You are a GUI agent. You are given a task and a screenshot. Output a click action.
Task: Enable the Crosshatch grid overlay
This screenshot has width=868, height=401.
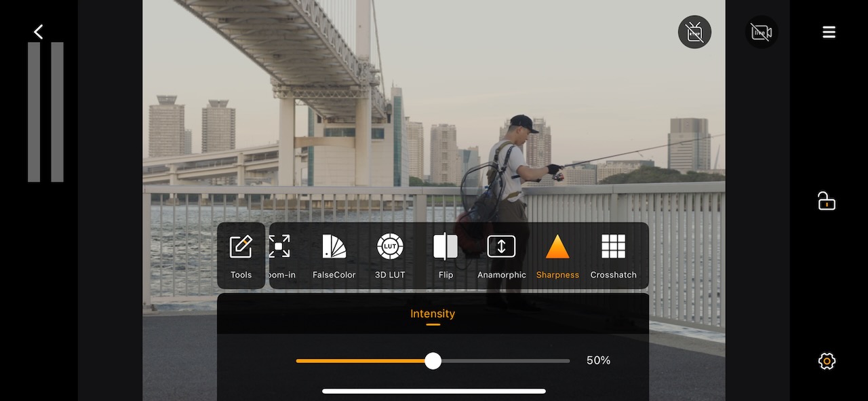click(x=613, y=256)
